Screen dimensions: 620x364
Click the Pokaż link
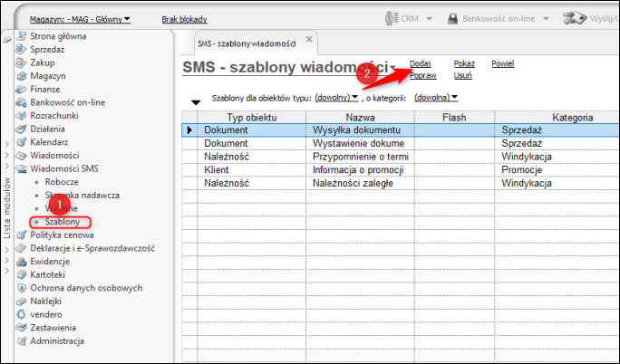(464, 63)
